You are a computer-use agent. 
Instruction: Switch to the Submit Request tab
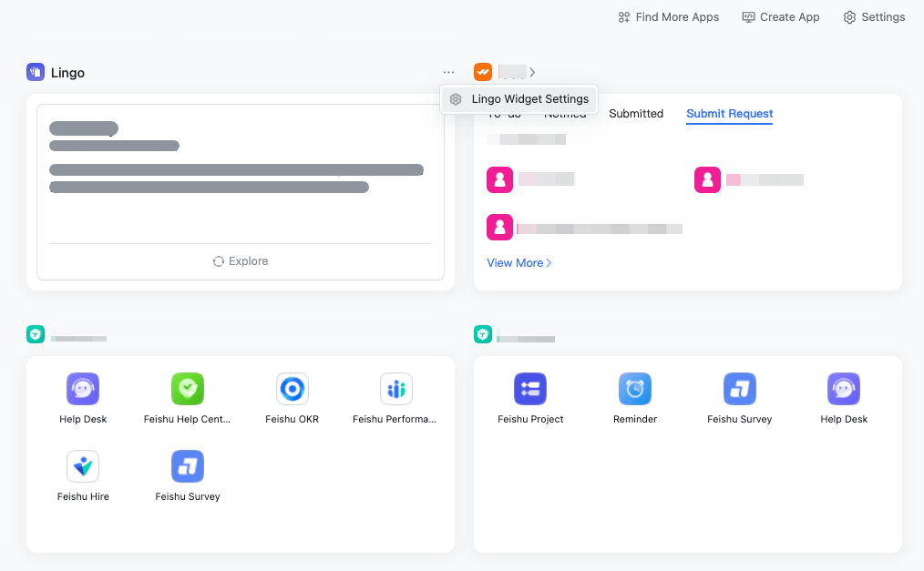(729, 114)
